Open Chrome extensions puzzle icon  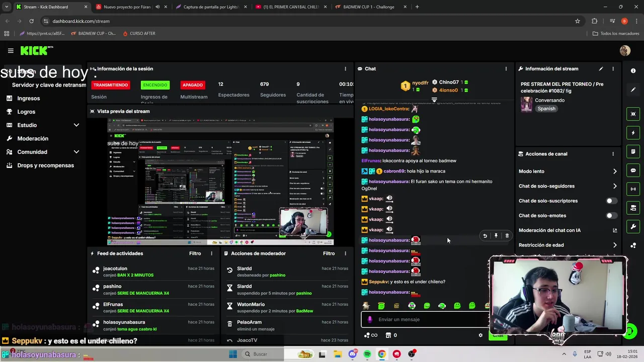(595, 21)
